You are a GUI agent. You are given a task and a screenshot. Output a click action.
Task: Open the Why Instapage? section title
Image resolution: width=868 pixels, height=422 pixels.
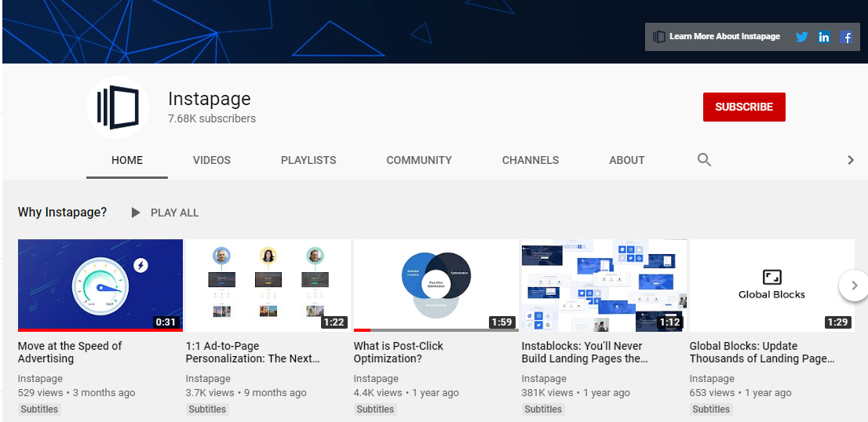(62, 213)
